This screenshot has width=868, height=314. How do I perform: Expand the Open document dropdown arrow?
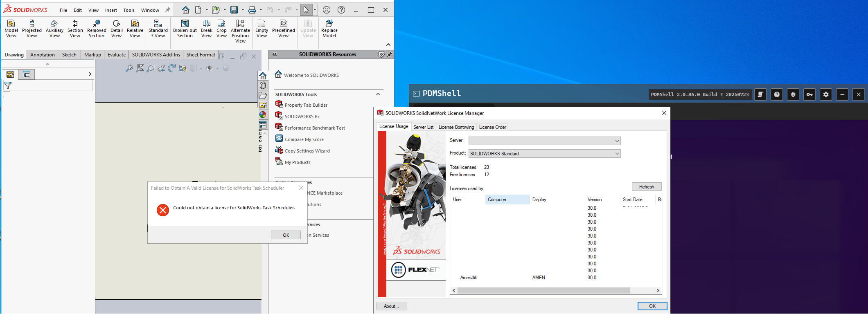point(225,10)
